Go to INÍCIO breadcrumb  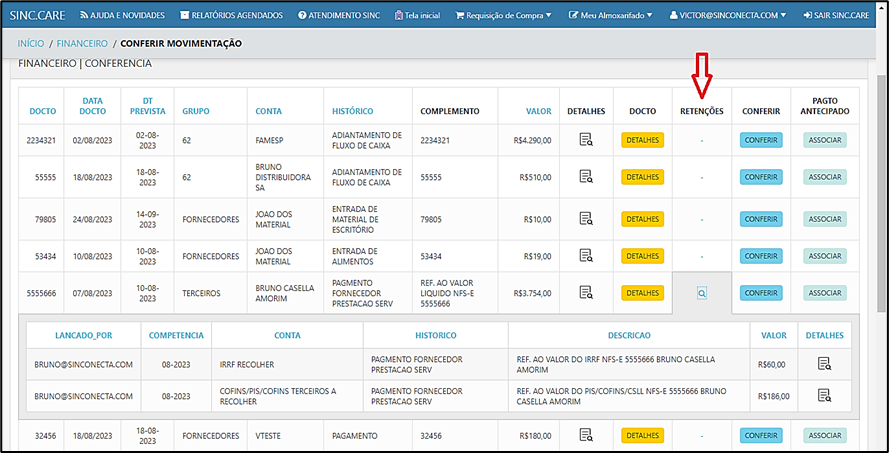(x=31, y=44)
